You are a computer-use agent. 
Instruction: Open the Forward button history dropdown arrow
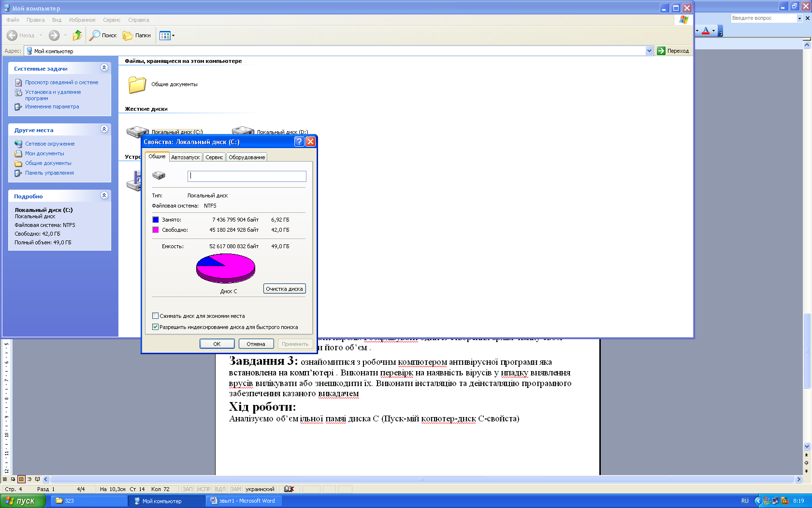coord(65,35)
